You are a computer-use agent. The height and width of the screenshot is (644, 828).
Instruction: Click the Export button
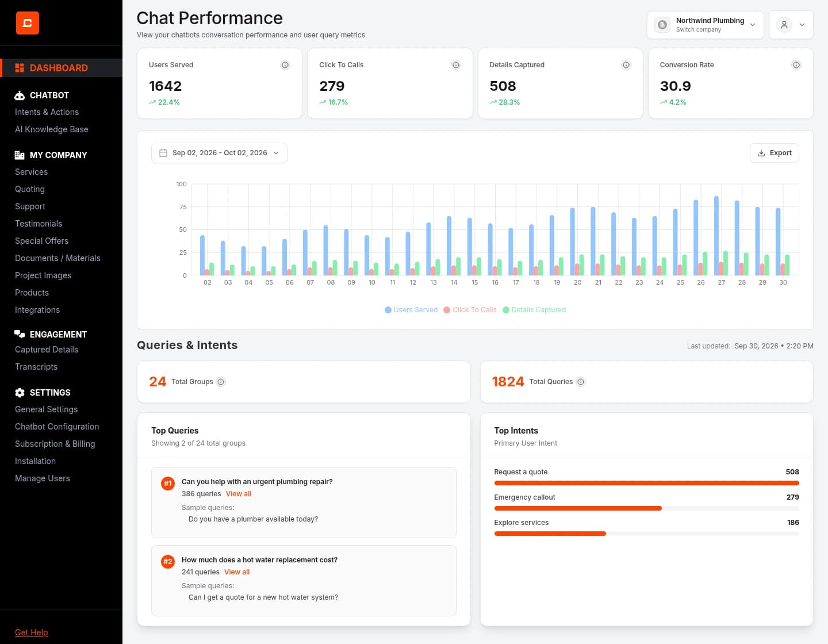click(x=775, y=153)
